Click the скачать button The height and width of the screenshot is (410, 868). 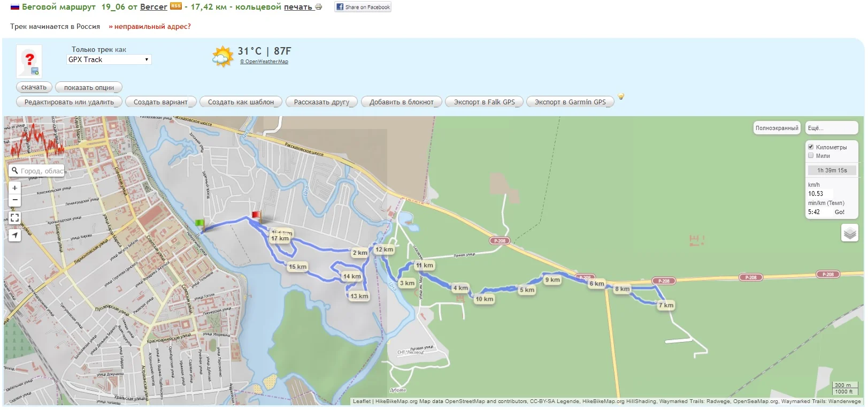coord(34,87)
